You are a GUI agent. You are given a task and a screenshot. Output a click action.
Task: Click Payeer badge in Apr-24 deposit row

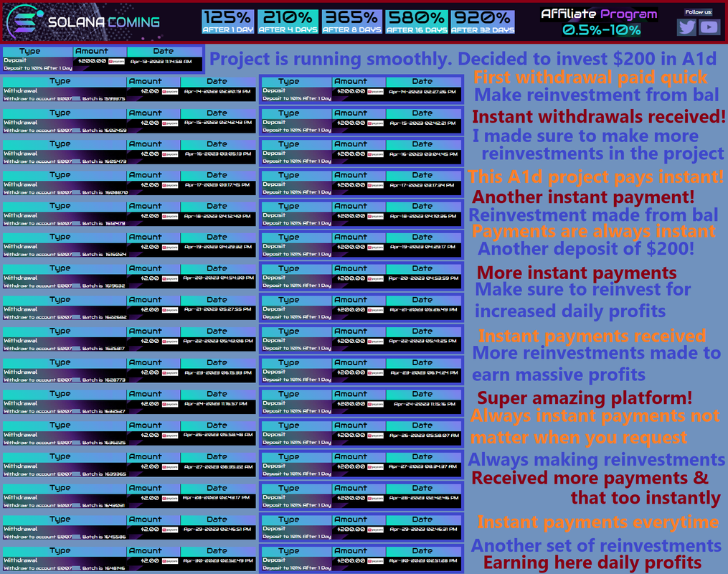tap(376, 404)
